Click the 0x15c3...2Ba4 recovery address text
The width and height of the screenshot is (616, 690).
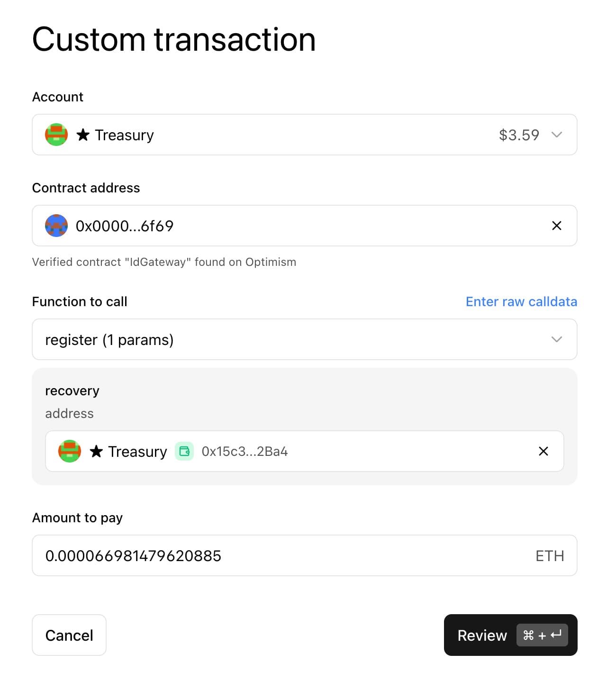245,452
